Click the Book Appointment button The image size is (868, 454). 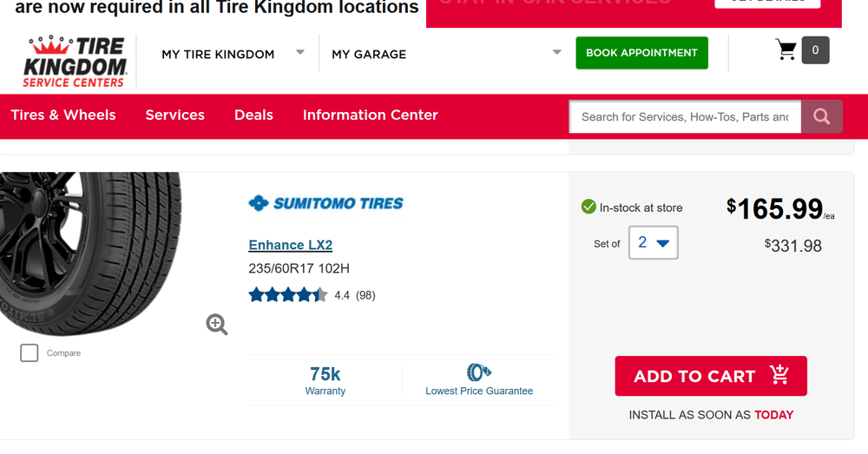point(641,53)
